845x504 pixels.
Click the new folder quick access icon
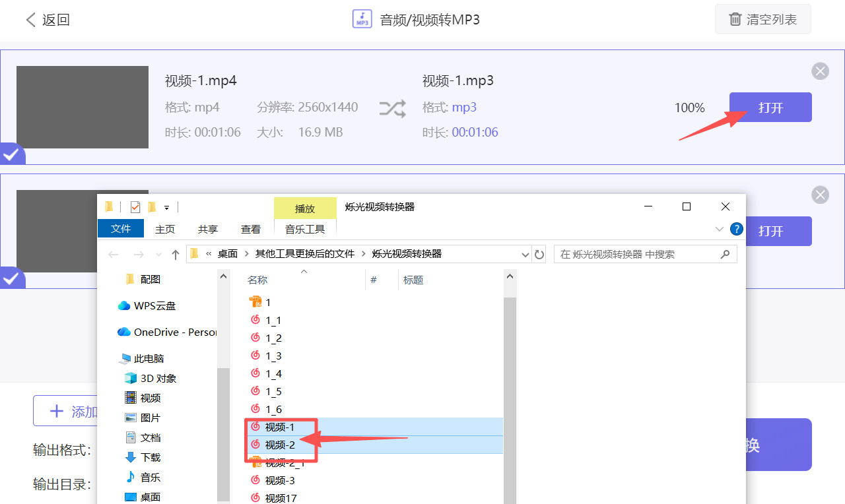coord(152,207)
